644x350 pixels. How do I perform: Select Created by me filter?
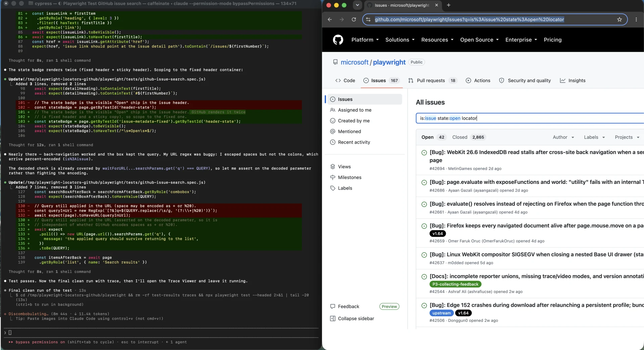click(x=365, y=121)
